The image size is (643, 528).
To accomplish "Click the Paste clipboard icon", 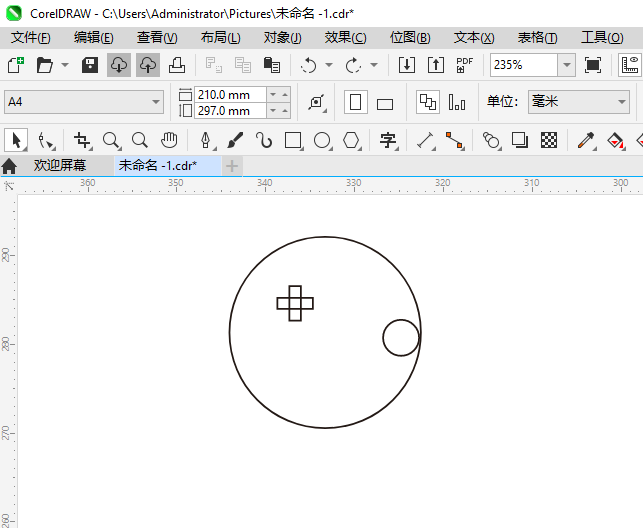I will coord(271,65).
